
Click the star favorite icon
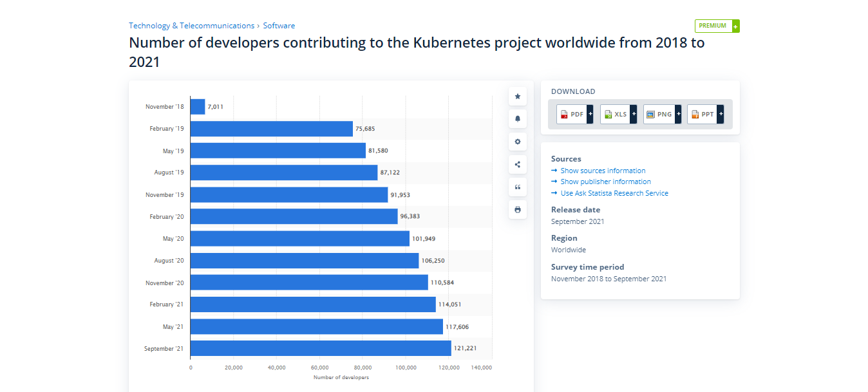click(517, 97)
